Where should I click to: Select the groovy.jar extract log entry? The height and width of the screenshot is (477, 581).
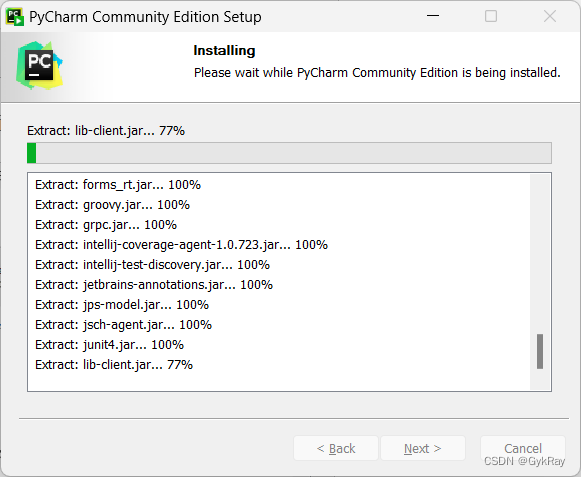click(112, 205)
